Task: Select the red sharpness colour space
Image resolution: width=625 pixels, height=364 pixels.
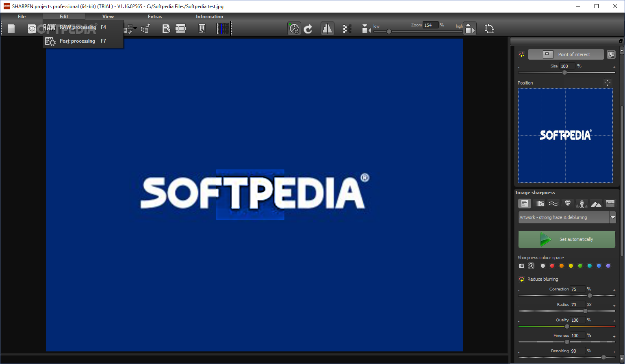Action: (x=552, y=266)
